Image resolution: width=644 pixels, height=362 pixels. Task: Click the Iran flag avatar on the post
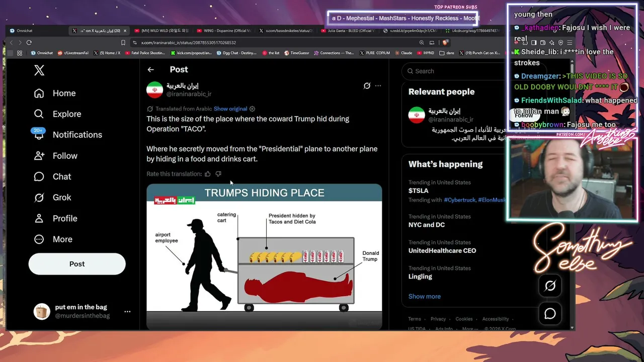pos(154,89)
